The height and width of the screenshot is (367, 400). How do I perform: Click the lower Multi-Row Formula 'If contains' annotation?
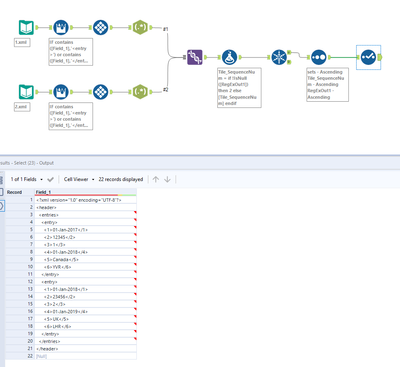pos(71,116)
